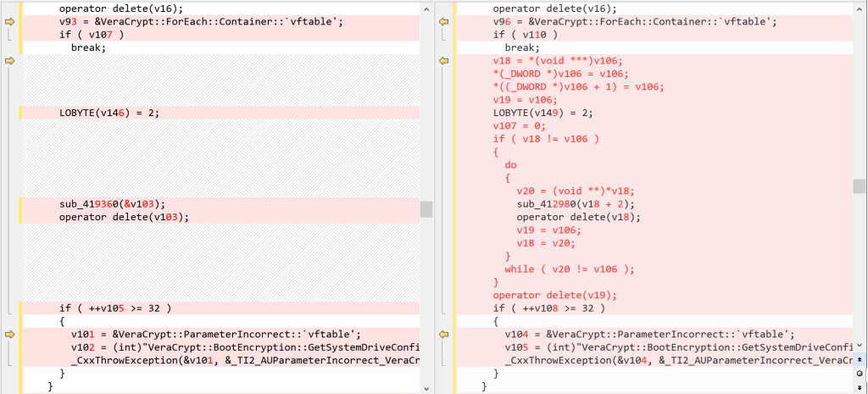Click the right pane vertical scrollbar thumb
This screenshot has height=394, width=868.
pos(860,186)
